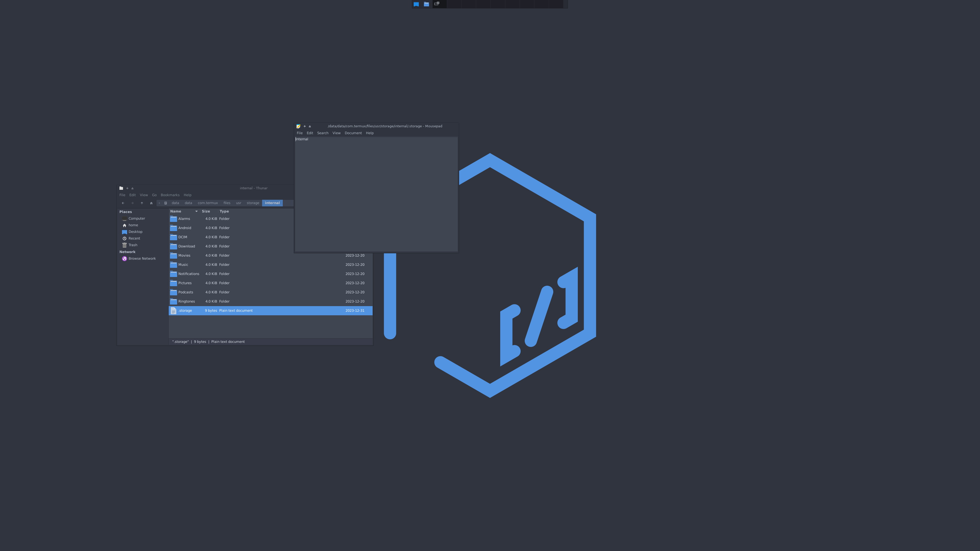This screenshot has width=980, height=551.
Task: Click the file manager icon in top panel
Action: [426, 4]
